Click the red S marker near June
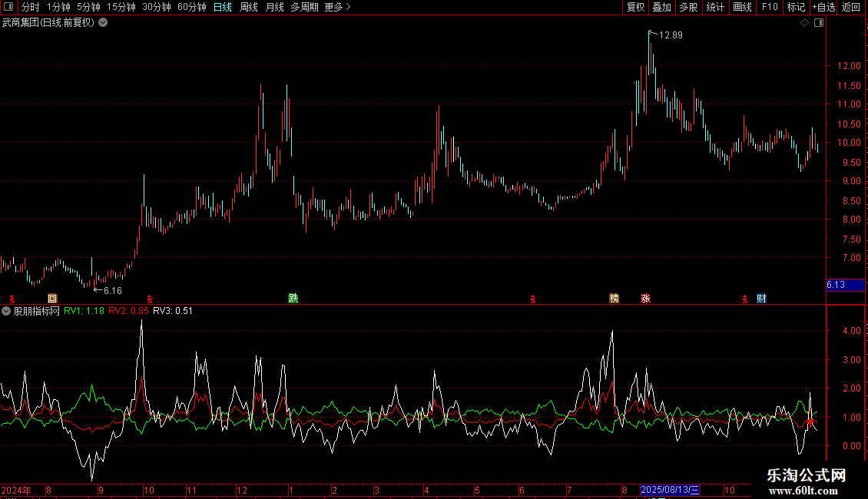Viewport: 868px width, 499px height. point(533,299)
